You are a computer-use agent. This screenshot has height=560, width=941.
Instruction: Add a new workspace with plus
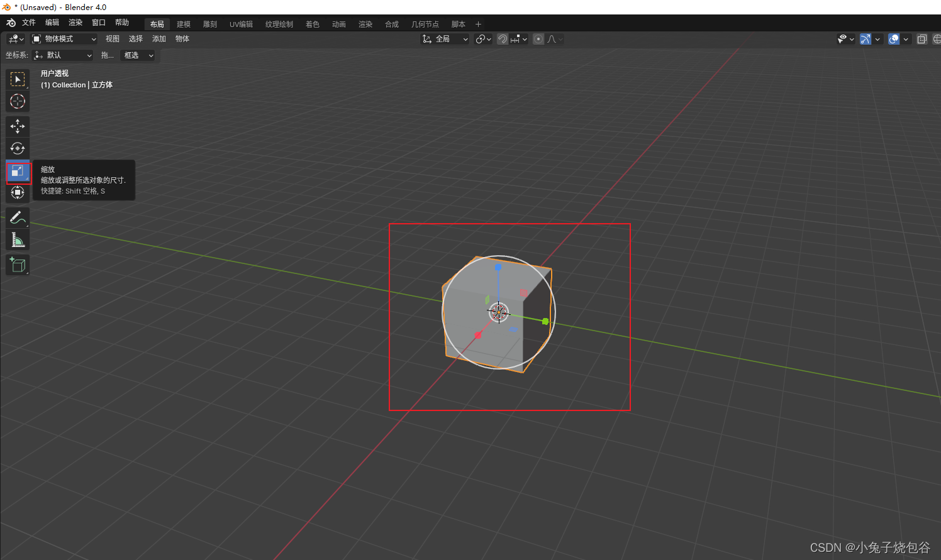click(x=478, y=25)
